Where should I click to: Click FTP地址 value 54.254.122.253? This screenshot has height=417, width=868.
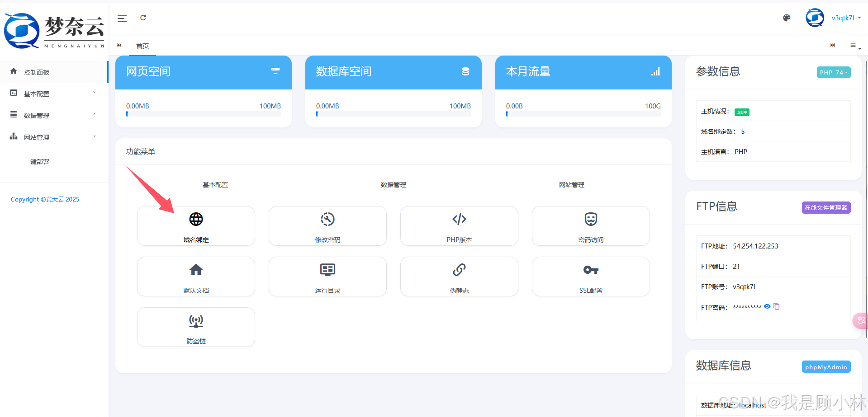[755, 246]
